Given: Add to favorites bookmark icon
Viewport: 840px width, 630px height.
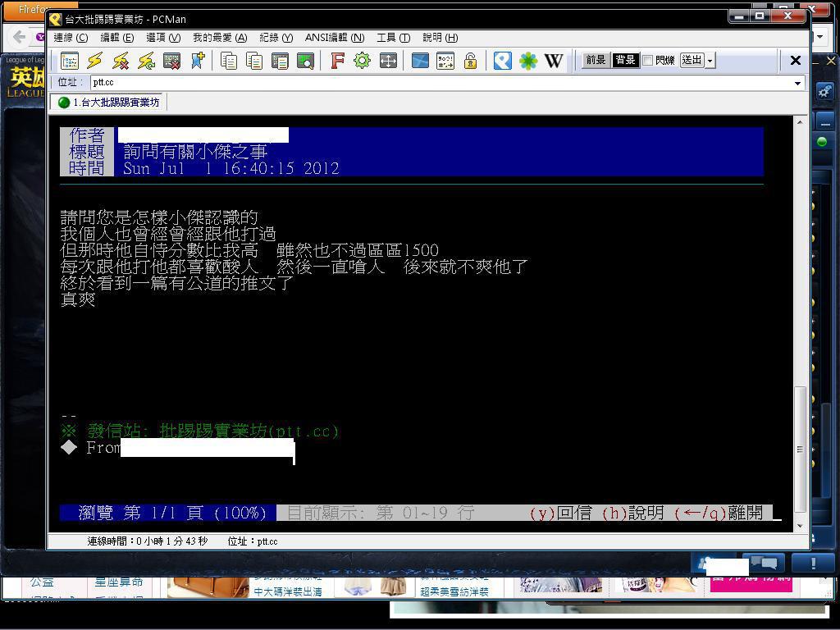Looking at the screenshot, I should 198,61.
